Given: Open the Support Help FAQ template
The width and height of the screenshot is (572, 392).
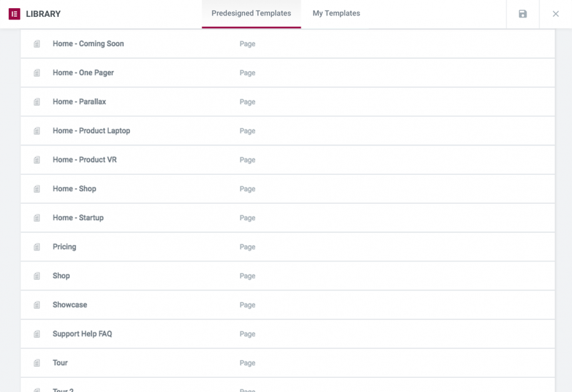Looking at the screenshot, I should coord(82,334).
